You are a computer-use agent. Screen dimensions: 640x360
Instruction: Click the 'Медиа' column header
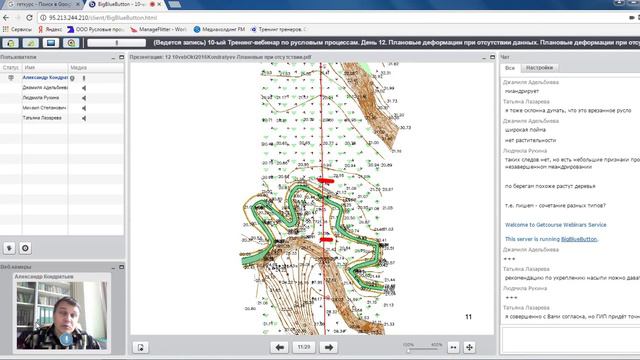click(96, 68)
